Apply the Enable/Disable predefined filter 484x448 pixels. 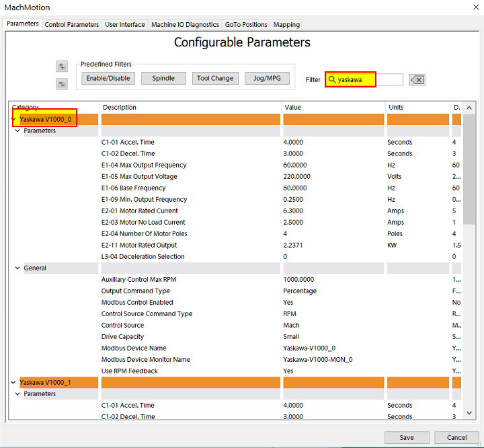coord(108,78)
